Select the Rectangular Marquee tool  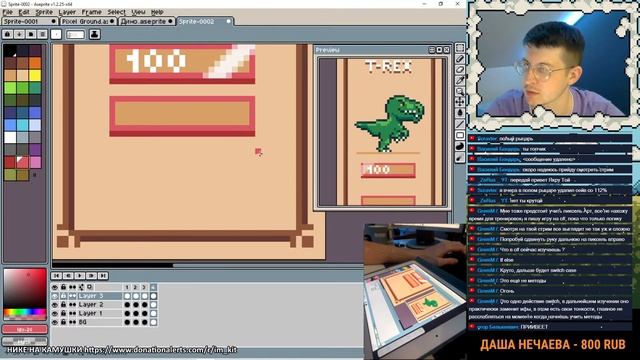[x=460, y=48]
